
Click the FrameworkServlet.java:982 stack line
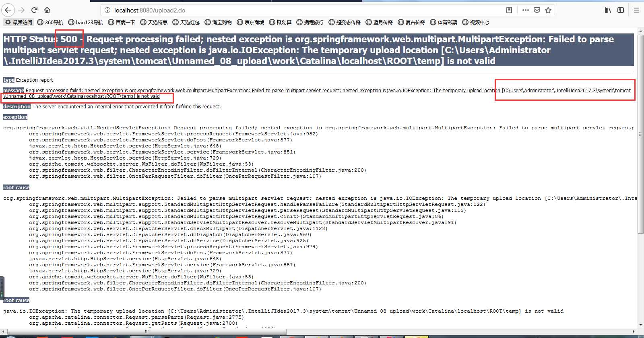tap(173, 134)
